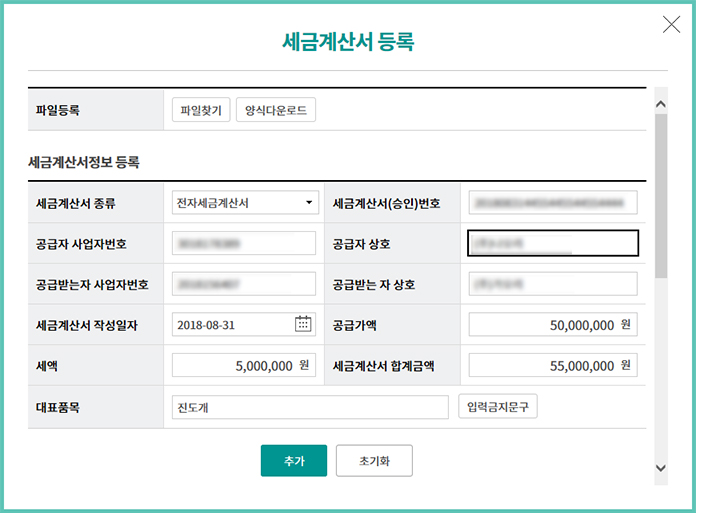This screenshot has height=514, width=712.
Task: Close the 세금계산서 등록 dialog
Action: pyautogui.click(x=671, y=25)
